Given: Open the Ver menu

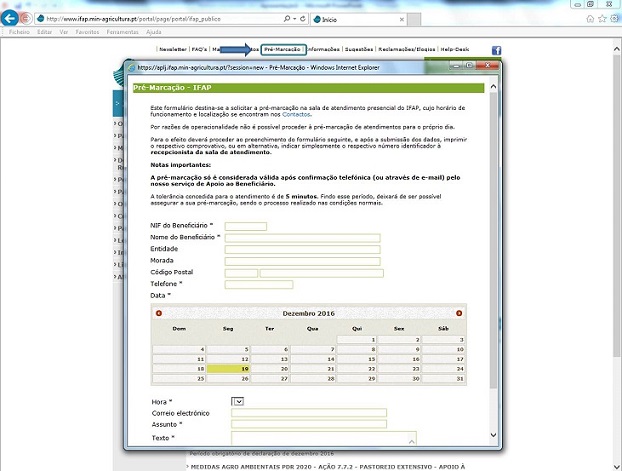Looking at the screenshot, I should pyautogui.click(x=64, y=32).
